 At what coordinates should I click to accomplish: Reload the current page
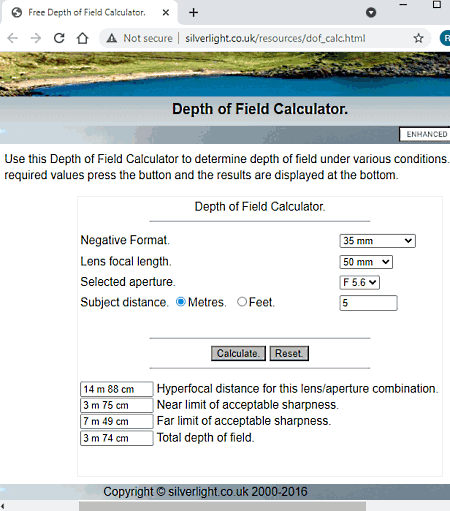pyautogui.click(x=59, y=38)
